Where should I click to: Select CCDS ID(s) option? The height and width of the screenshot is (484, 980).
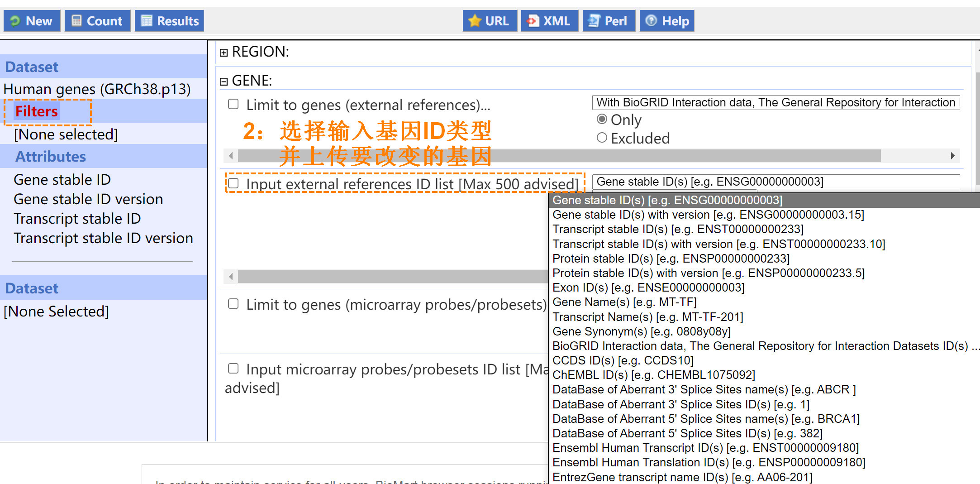(764, 360)
